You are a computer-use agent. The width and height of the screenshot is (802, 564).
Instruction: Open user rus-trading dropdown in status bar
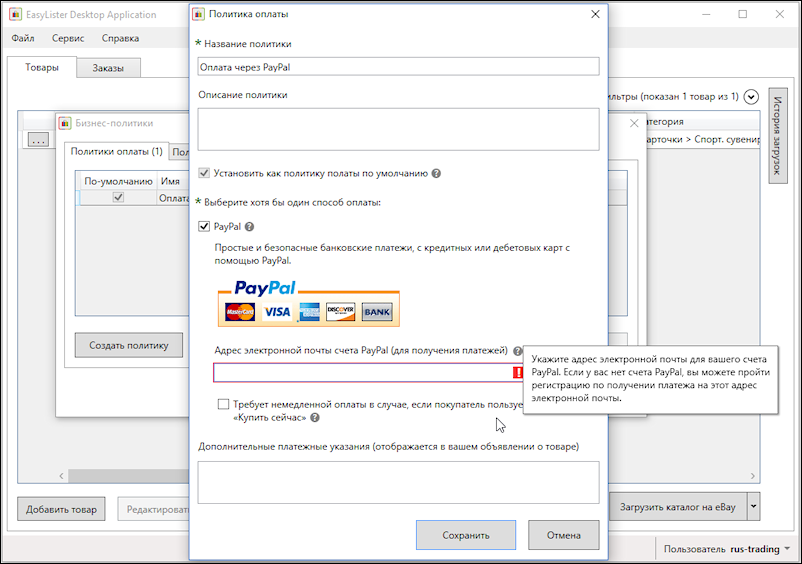(x=787, y=549)
